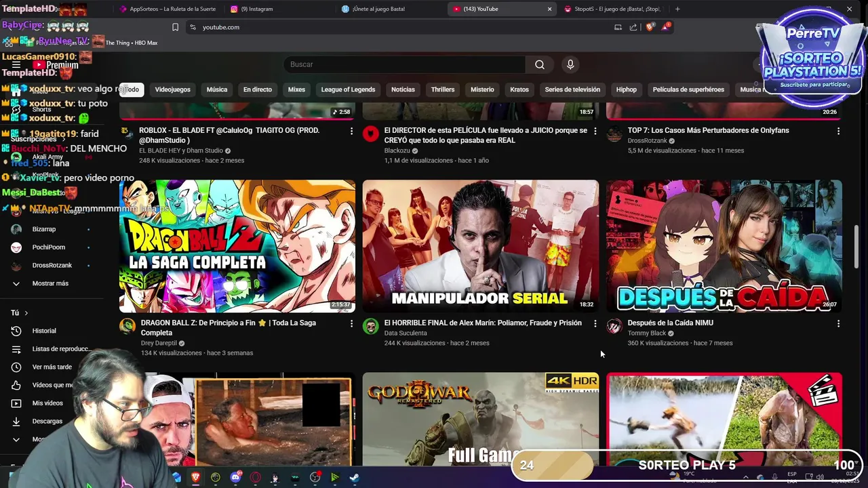
Task: Open options menu for DRAGON BALL Z video
Action: (x=351, y=324)
